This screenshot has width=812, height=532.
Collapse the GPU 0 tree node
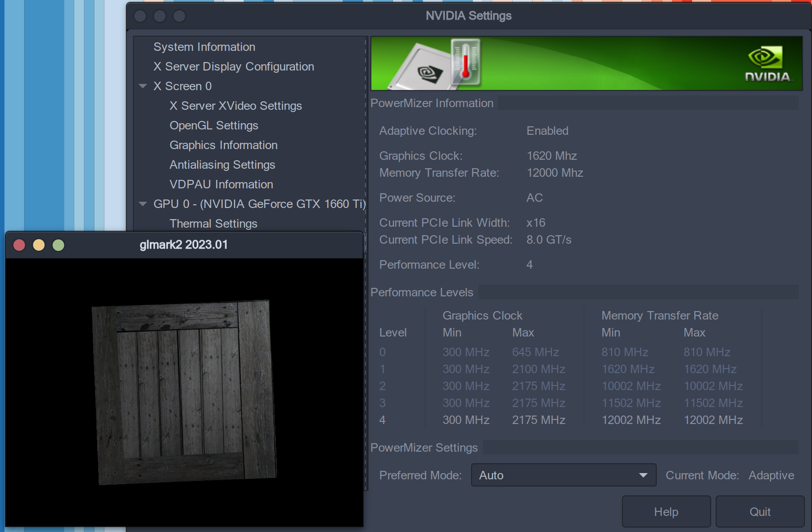[x=143, y=204]
